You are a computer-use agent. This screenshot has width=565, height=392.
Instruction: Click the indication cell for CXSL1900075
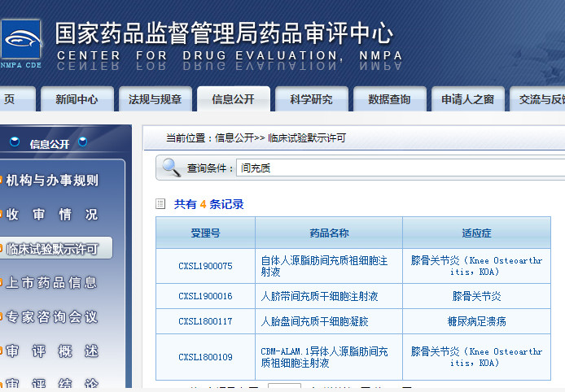pos(476,266)
